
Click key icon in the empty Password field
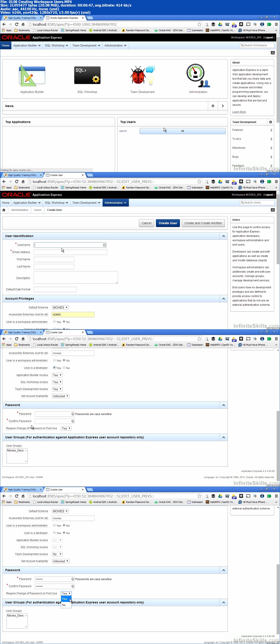(73, 414)
